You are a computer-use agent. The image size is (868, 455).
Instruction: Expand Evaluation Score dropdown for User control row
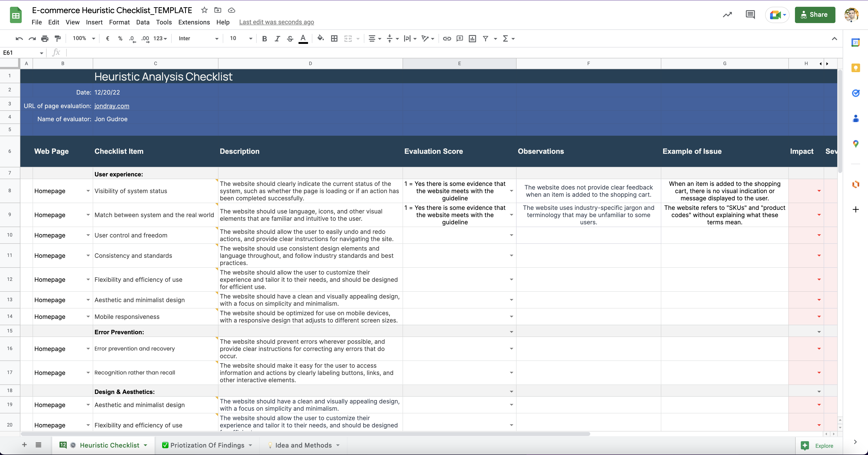click(x=511, y=235)
